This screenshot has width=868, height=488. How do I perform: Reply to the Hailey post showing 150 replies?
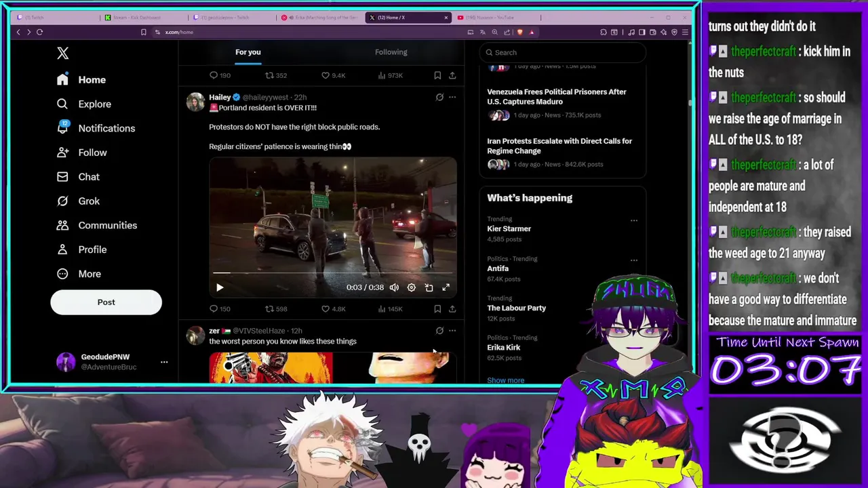(220, 309)
